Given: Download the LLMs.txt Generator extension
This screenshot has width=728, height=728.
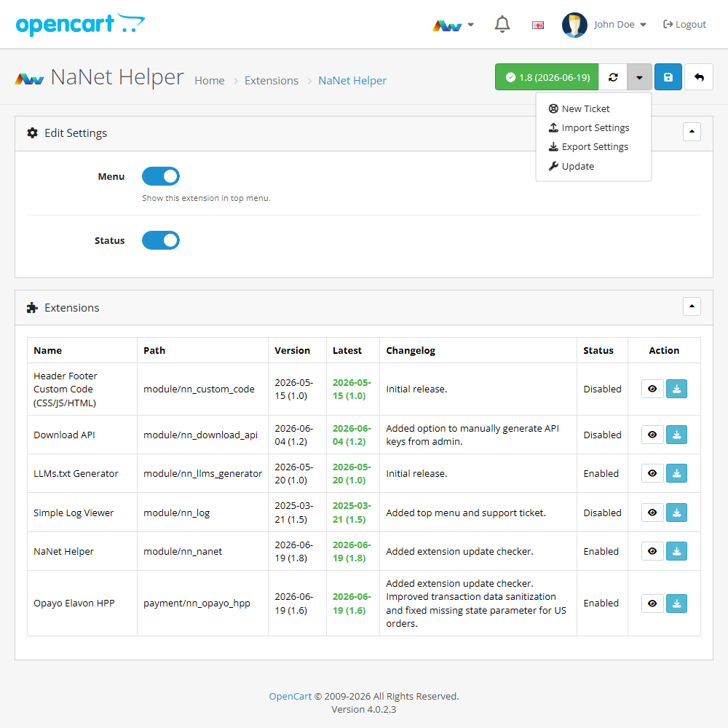Looking at the screenshot, I should point(676,473).
